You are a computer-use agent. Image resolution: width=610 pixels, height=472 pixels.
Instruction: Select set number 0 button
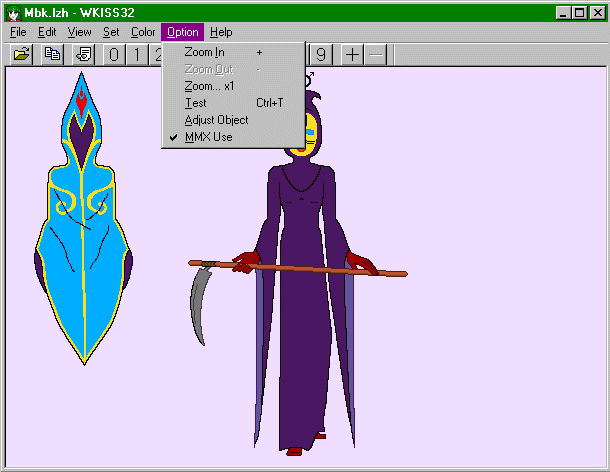[x=114, y=54]
